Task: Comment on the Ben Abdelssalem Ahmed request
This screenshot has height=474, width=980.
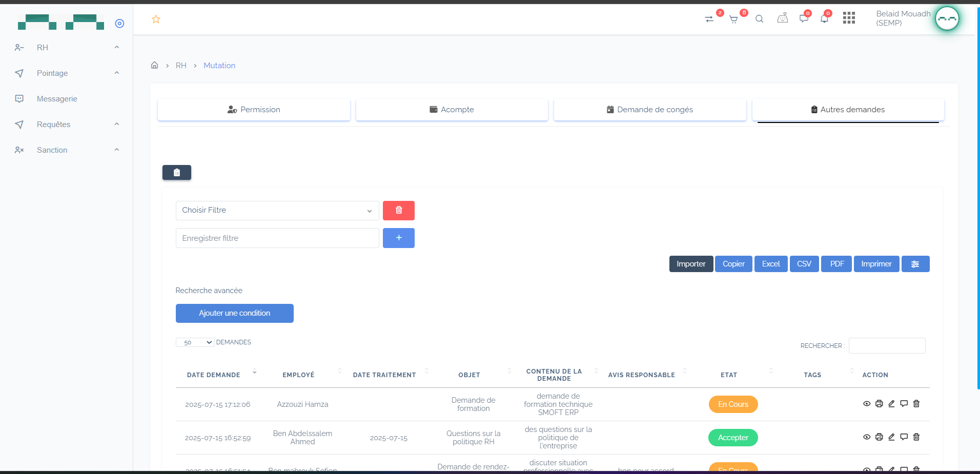Action: [x=904, y=437]
